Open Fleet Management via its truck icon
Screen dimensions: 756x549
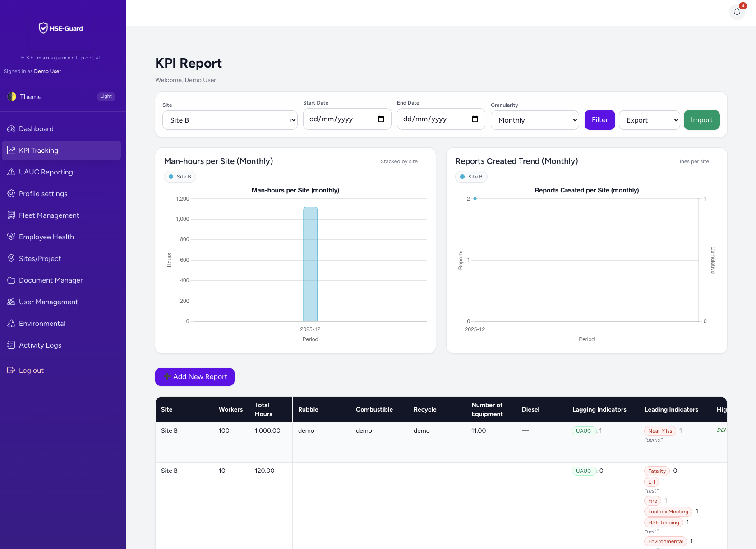11,215
